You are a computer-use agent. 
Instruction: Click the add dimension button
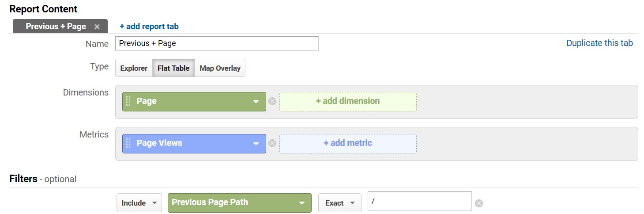[x=347, y=101]
